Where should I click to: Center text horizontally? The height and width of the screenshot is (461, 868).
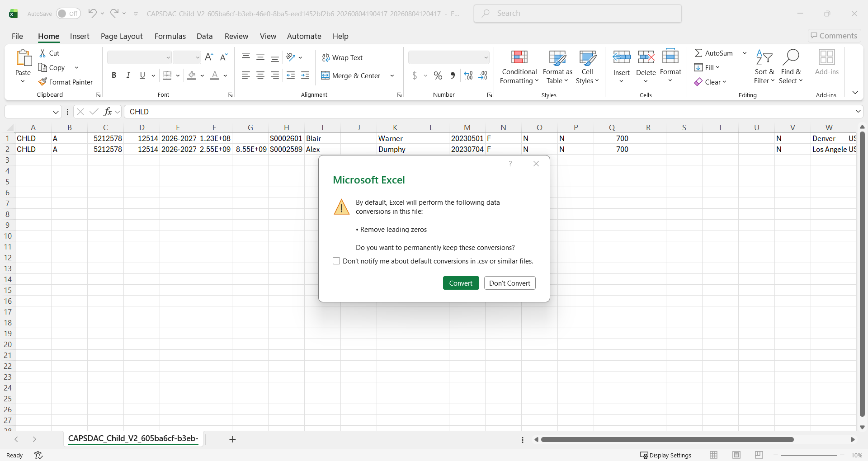260,75
